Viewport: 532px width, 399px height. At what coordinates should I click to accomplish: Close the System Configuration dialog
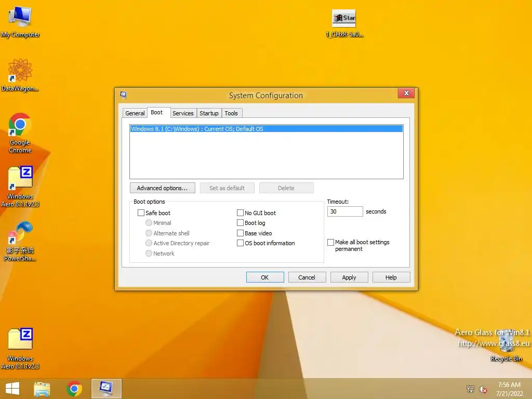pyautogui.click(x=406, y=93)
